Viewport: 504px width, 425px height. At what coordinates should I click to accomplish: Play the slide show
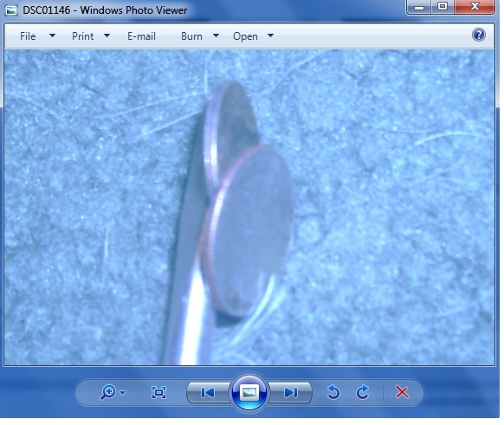(x=249, y=392)
